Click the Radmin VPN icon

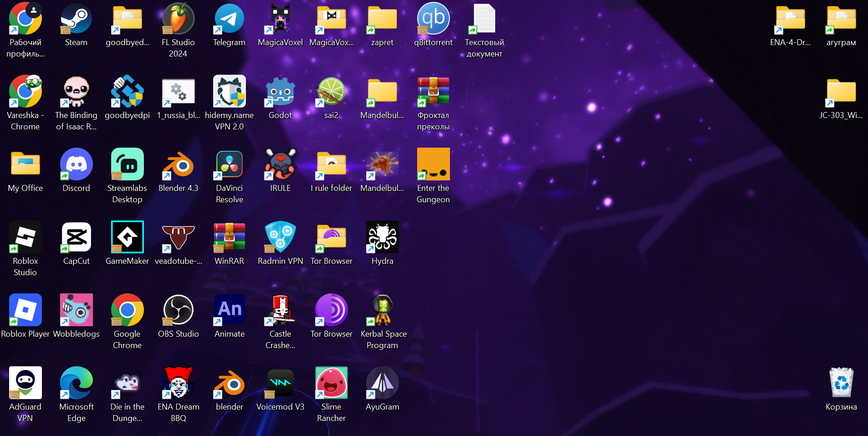[x=280, y=237]
